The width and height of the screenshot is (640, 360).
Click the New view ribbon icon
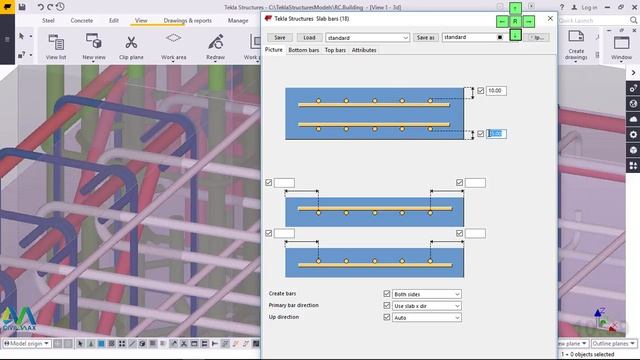tap(93, 42)
